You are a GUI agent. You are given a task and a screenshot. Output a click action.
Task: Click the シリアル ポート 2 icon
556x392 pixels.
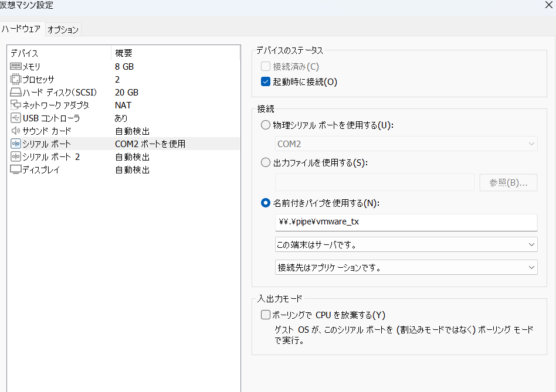pos(16,156)
